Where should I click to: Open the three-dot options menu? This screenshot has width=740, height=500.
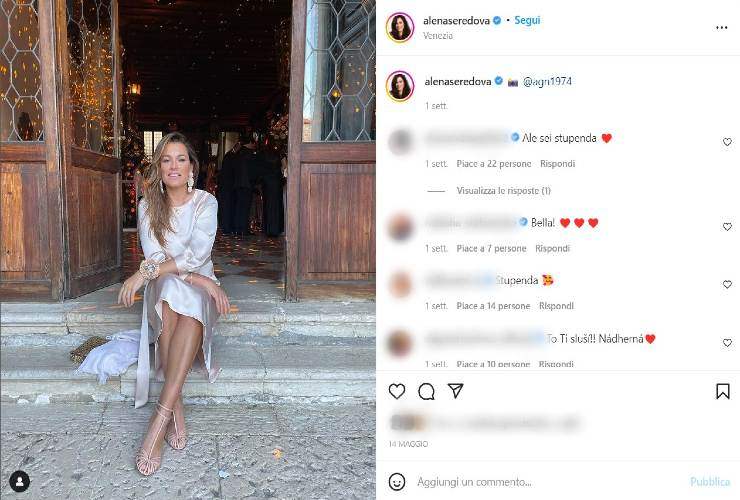pyautogui.click(x=722, y=28)
